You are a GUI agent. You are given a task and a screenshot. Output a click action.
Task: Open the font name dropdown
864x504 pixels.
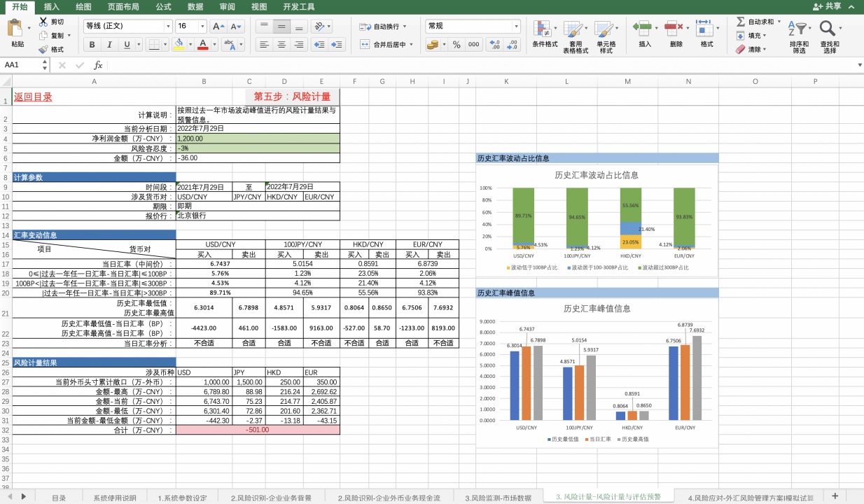[168, 26]
